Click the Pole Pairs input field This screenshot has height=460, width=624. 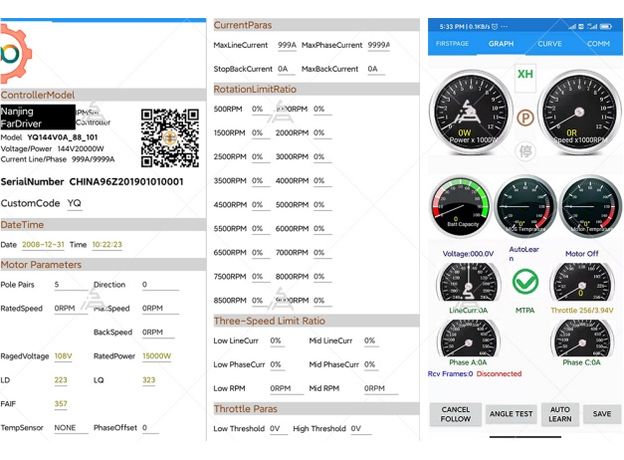click(69, 285)
